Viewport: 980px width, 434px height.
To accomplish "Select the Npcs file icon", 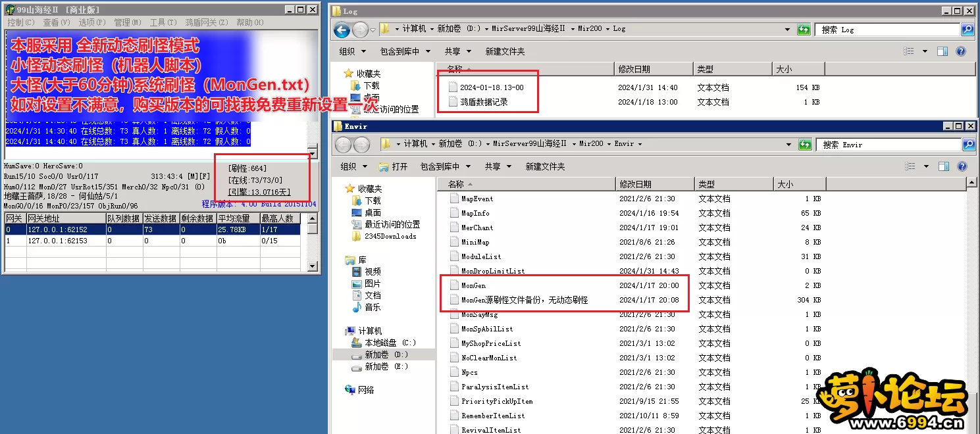I will [453, 372].
